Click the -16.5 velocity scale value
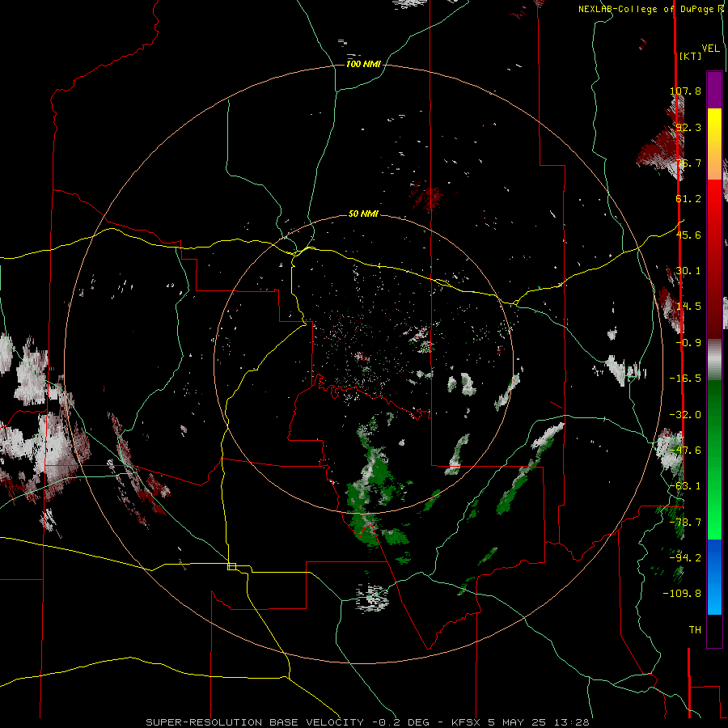Screen dimensions: 728x728 (x=685, y=379)
